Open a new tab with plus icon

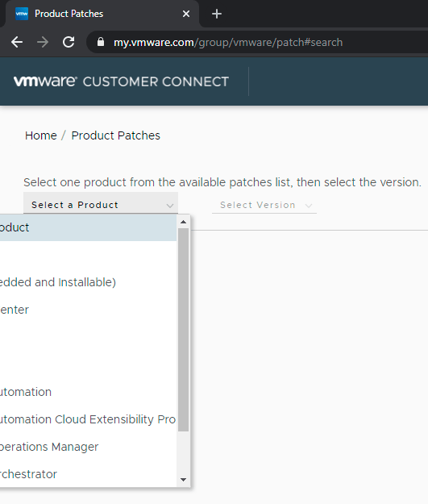click(x=217, y=14)
